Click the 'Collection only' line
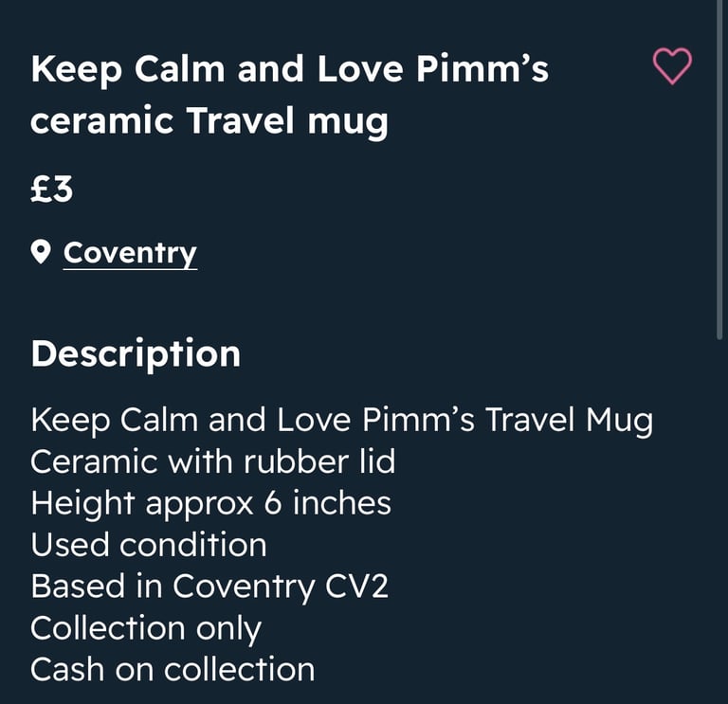This screenshot has width=728, height=704. (x=146, y=629)
